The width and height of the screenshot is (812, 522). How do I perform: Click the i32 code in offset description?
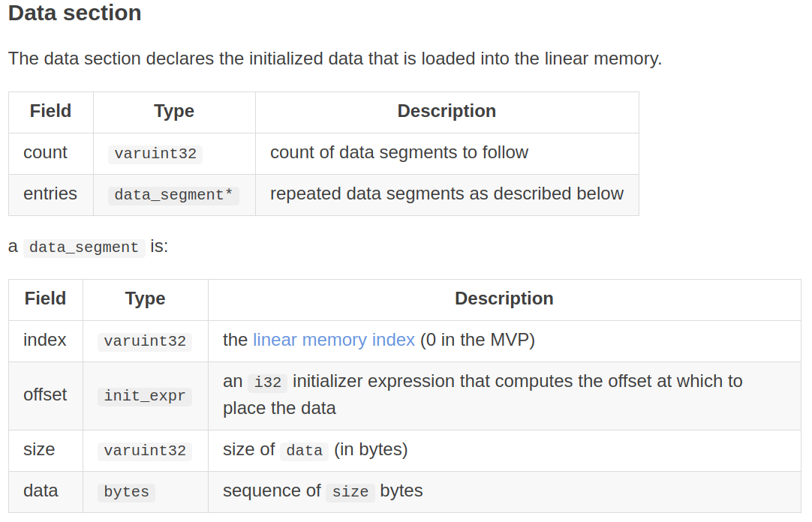pyautogui.click(x=267, y=382)
